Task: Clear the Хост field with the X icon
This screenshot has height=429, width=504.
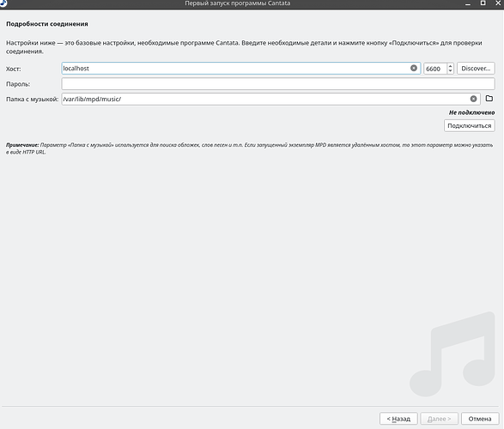Action: [414, 68]
